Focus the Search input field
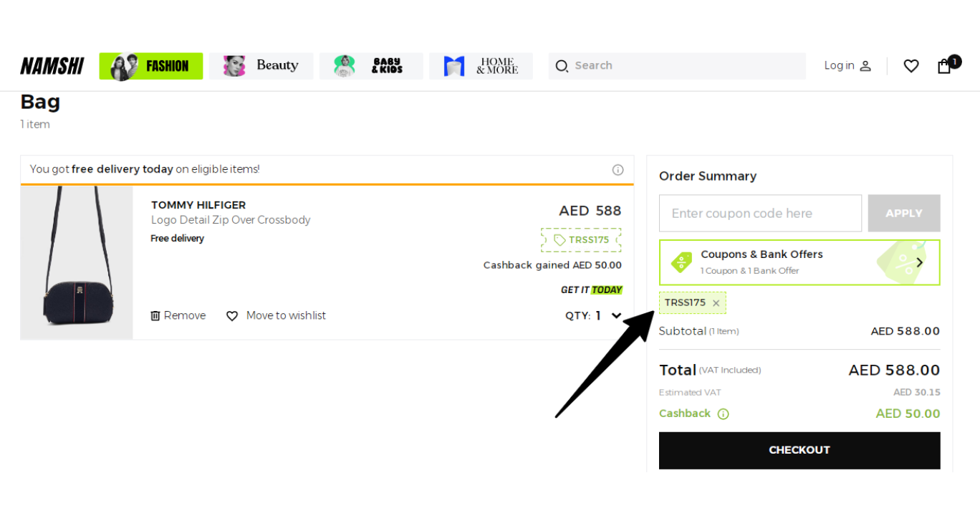The width and height of the screenshot is (980, 516). (677, 66)
